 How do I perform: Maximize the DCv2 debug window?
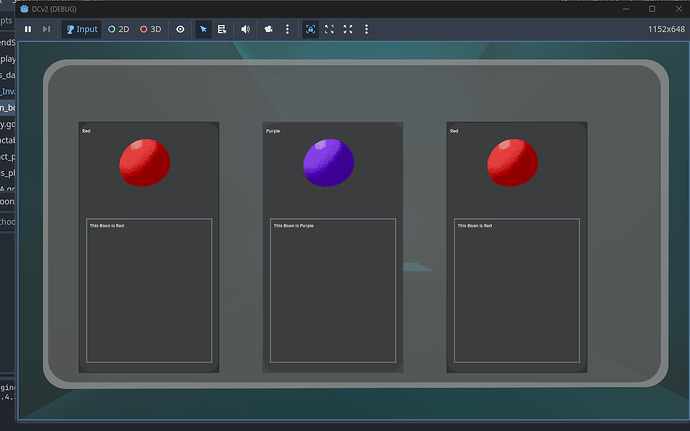[x=651, y=8]
